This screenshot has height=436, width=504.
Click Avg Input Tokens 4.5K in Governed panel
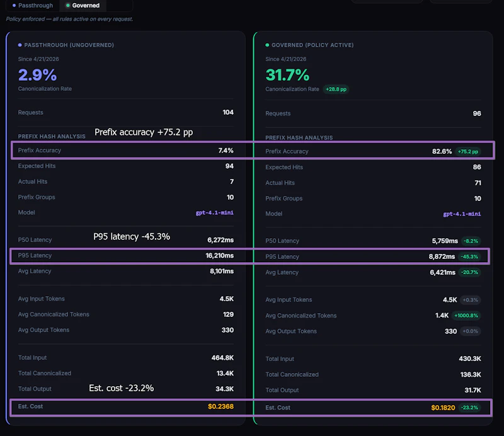[x=450, y=300]
